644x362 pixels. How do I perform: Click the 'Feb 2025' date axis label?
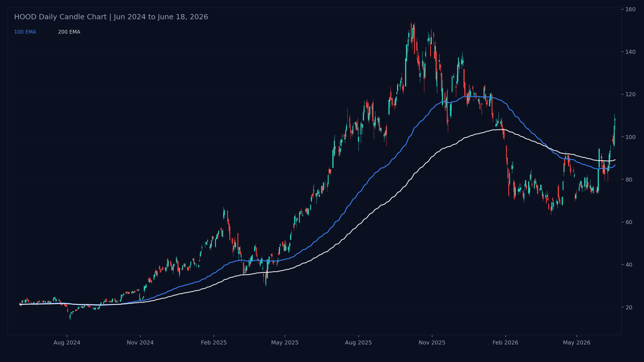[x=214, y=343]
